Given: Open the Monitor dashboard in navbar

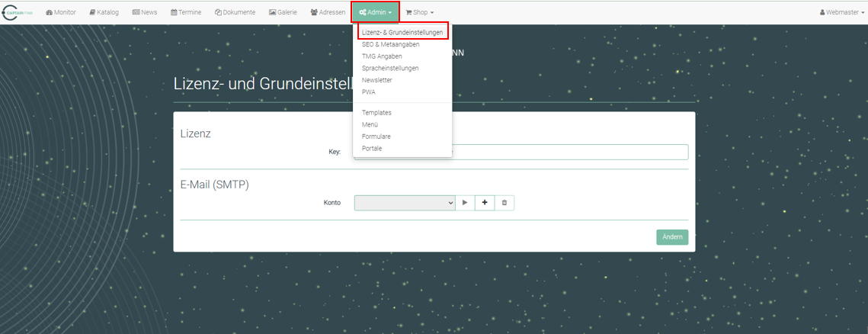Looking at the screenshot, I should (61, 12).
